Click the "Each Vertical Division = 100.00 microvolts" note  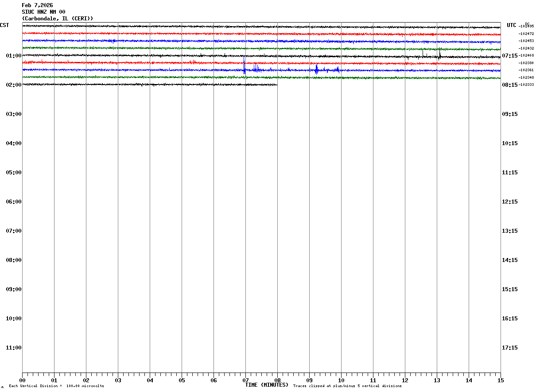tap(56, 386)
